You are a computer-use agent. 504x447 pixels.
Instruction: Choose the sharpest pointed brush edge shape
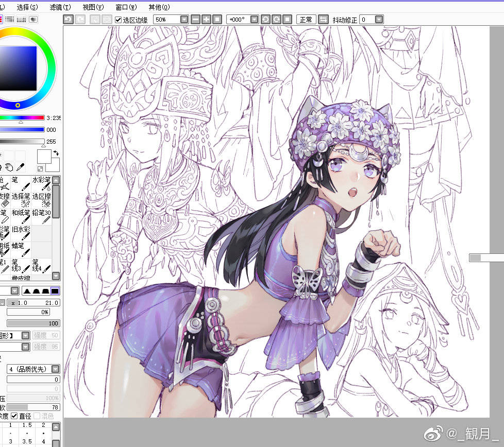27,291
